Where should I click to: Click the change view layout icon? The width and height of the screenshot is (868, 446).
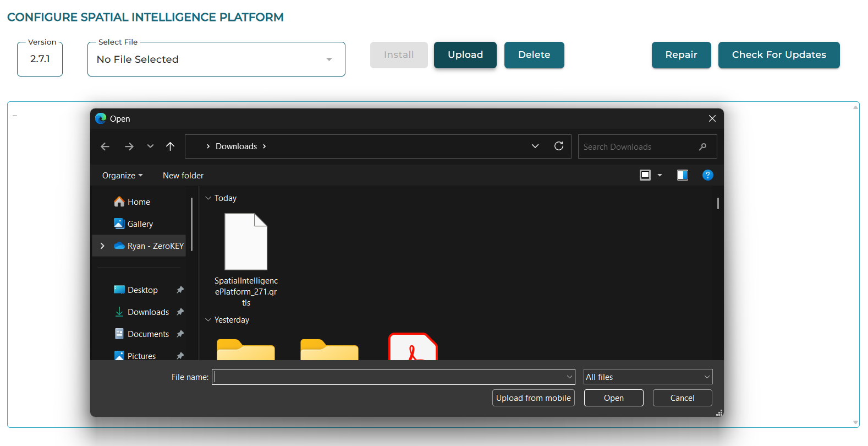(645, 175)
